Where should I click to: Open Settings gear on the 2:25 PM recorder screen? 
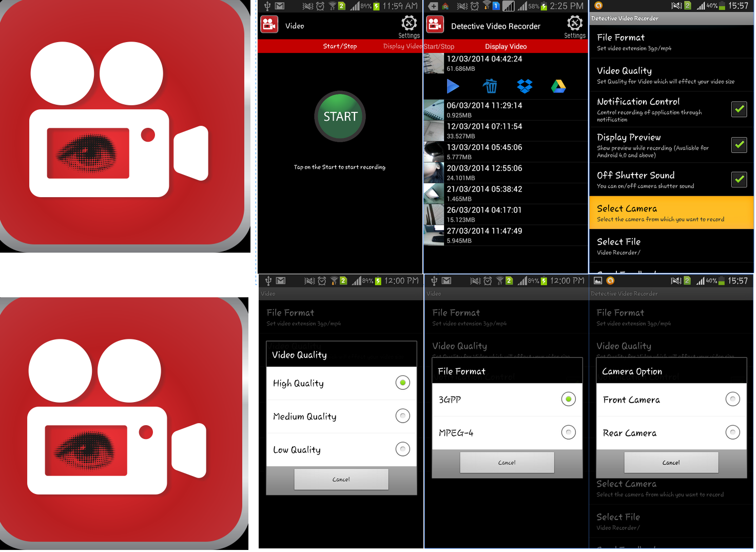click(x=575, y=26)
